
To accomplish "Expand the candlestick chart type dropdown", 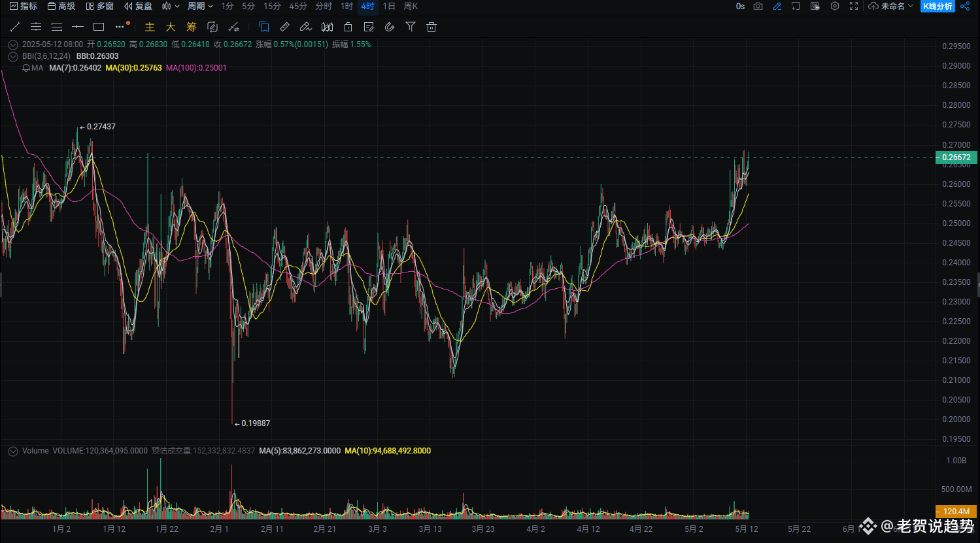I will [x=171, y=6].
